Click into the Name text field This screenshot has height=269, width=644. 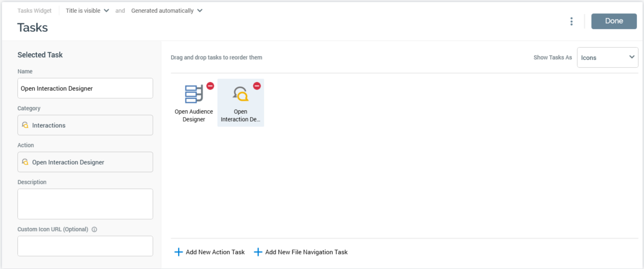85,88
